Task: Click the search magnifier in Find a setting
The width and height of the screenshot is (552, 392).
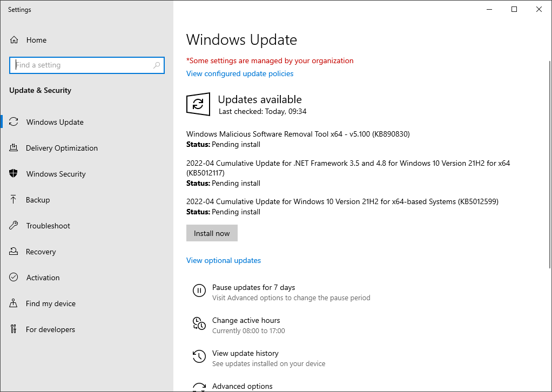Action: pos(157,65)
